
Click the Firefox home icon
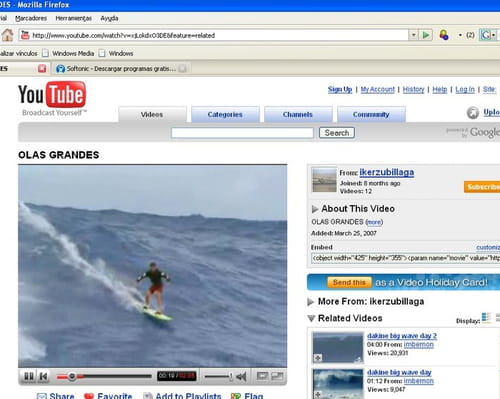click(7, 35)
